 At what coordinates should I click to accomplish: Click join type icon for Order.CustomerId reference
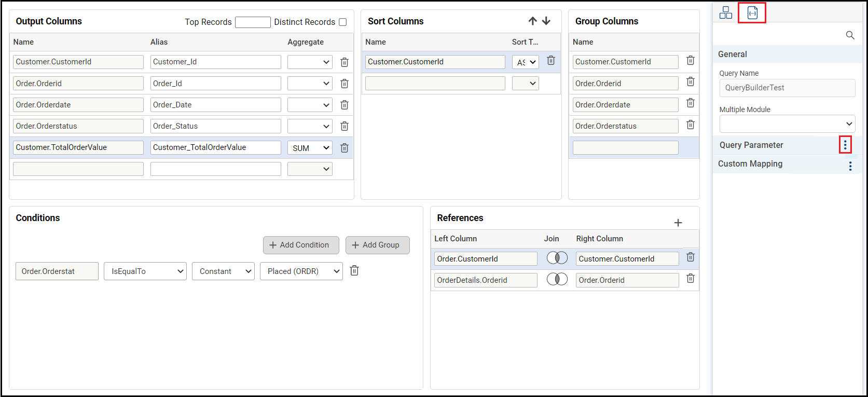(557, 258)
